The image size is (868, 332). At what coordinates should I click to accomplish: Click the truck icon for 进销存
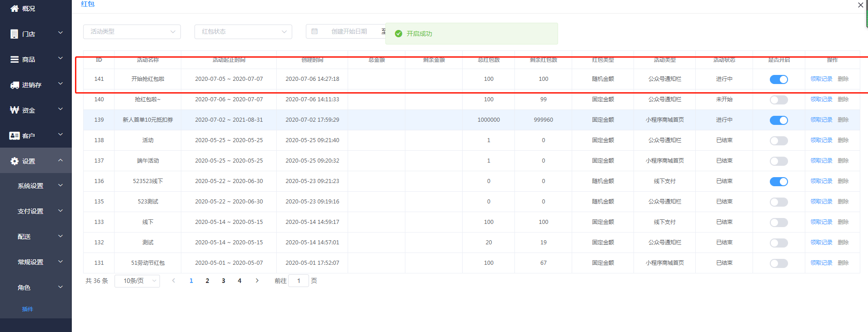(15, 85)
